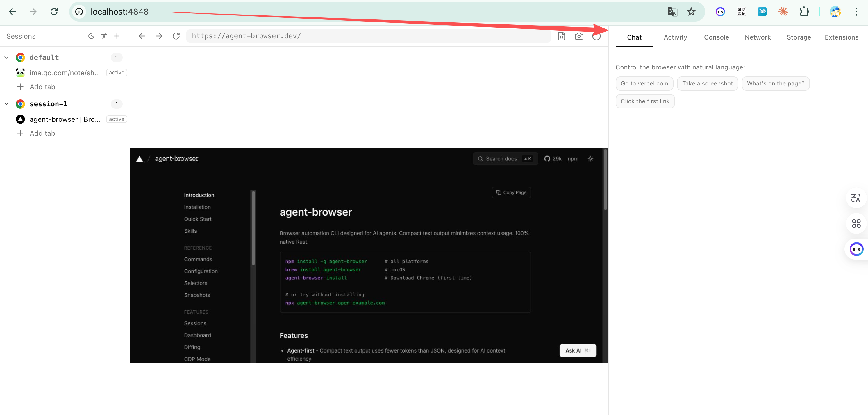The height and width of the screenshot is (415, 868).
Task: Go back in the embedded browser
Action: [x=142, y=36]
